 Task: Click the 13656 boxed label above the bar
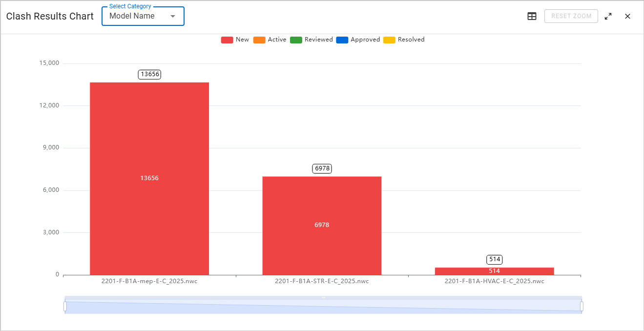coord(149,74)
